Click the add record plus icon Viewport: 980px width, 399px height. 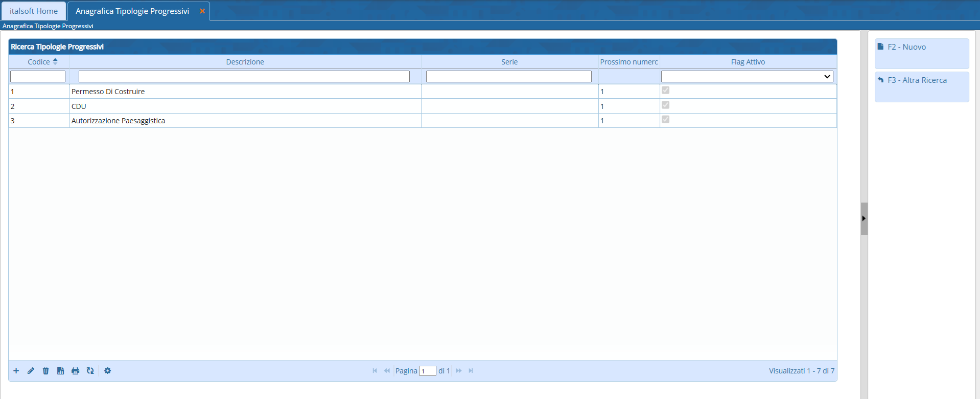coord(16,371)
